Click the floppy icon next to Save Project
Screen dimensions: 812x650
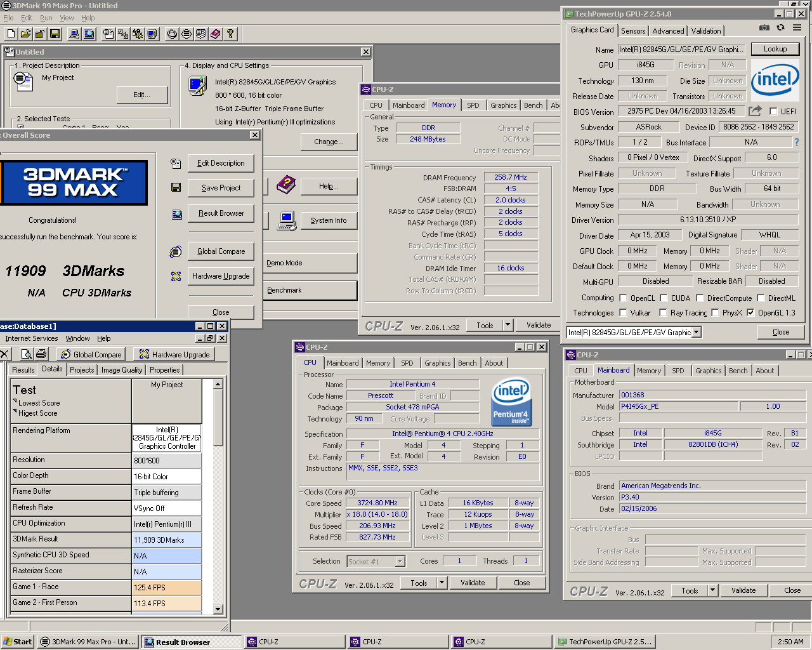pyautogui.click(x=176, y=187)
